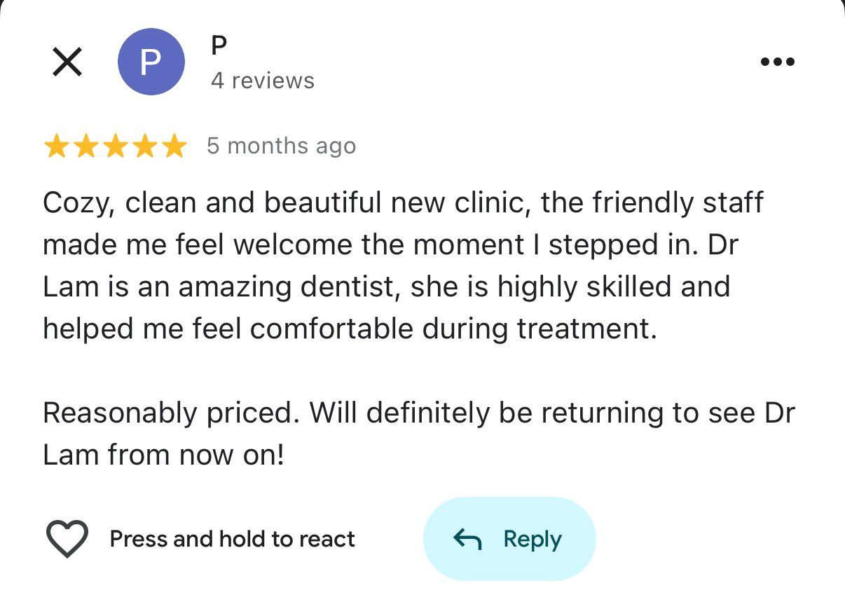Open the three-dot more options menu
This screenshot has height=616, width=845.
coord(777,62)
